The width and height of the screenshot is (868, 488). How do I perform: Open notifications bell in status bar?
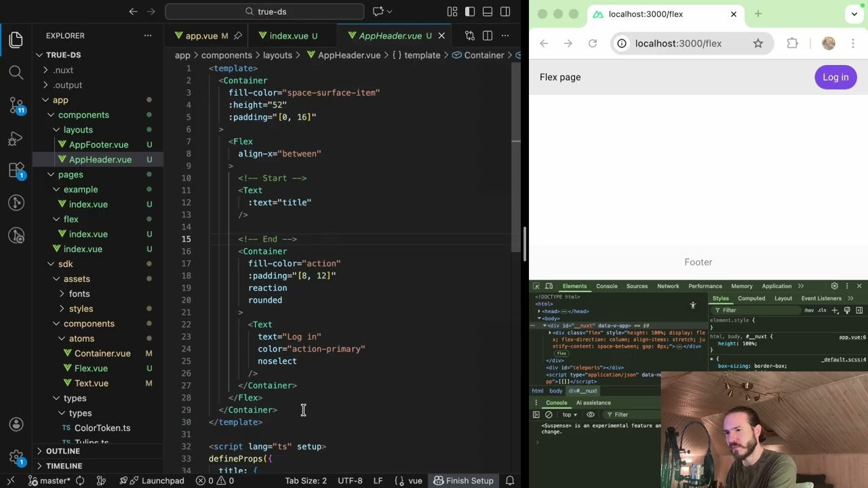tap(509, 481)
